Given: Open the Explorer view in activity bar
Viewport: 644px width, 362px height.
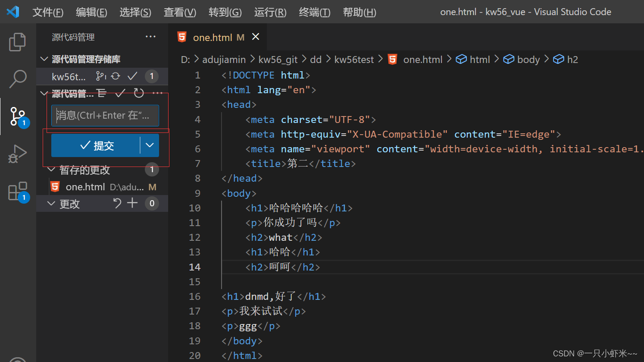Looking at the screenshot, I should click(x=17, y=42).
